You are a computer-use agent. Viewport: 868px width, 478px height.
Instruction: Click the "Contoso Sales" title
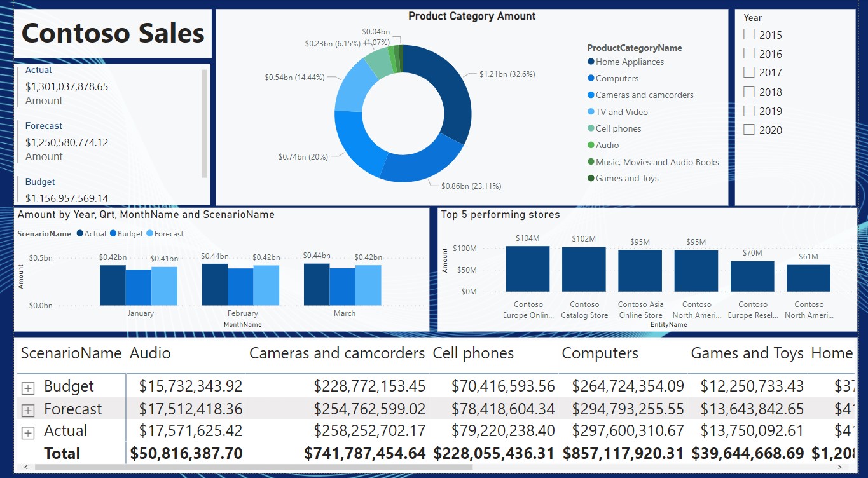point(112,34)
